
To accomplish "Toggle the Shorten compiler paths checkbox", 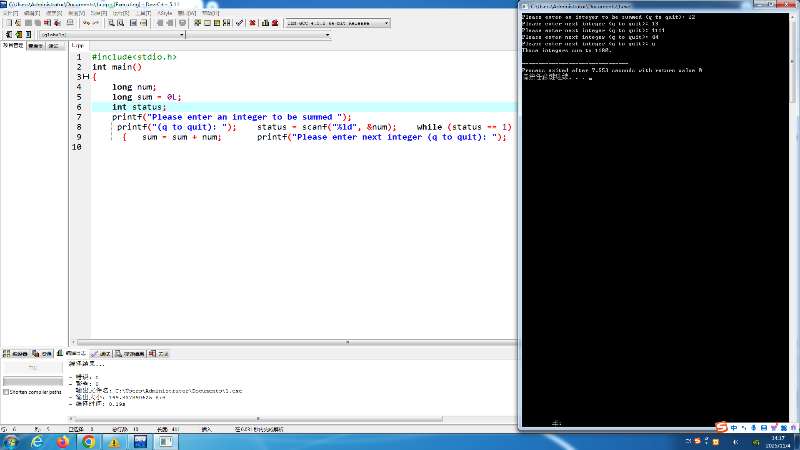I will (x=6, y=392).
